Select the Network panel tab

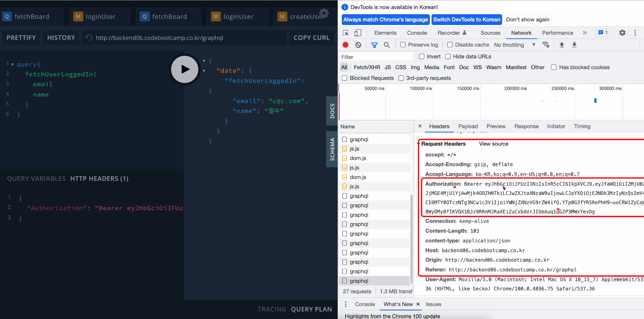[521, 33]
